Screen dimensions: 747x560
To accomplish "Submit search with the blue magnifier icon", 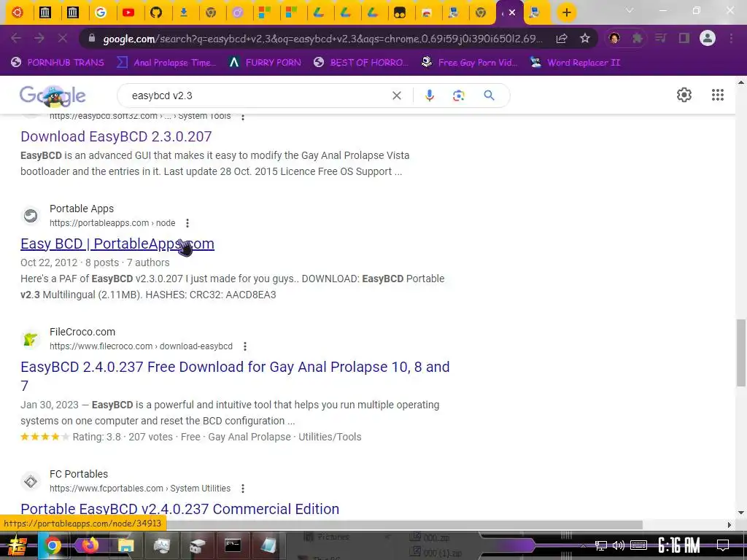I will 489,96.
